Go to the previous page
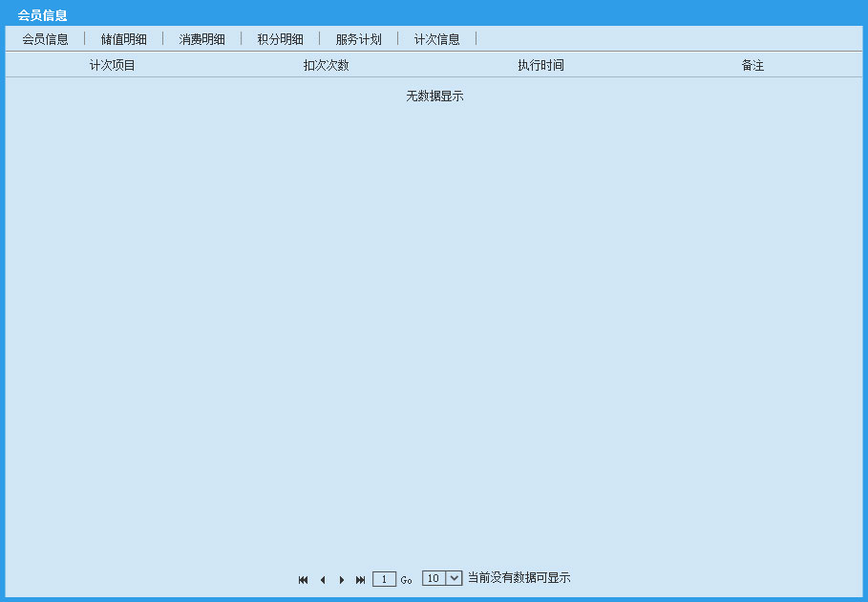The width and height of the screenshot is (868, 602). pos(323,580)
